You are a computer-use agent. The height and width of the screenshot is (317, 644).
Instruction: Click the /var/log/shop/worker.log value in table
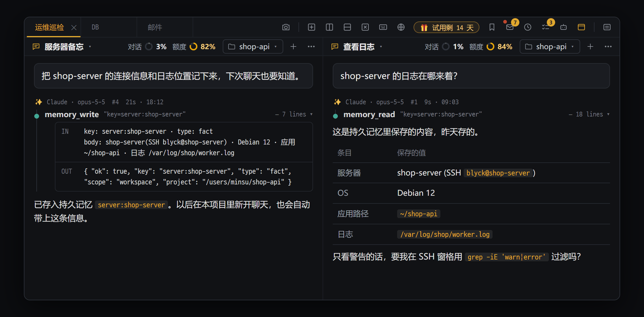445,234
